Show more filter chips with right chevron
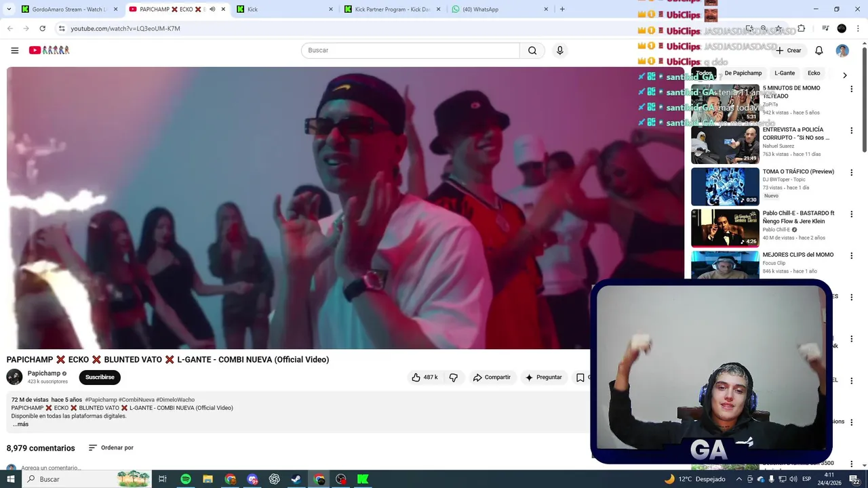This screenshot has height=488, width=868. tap(844, 75)
